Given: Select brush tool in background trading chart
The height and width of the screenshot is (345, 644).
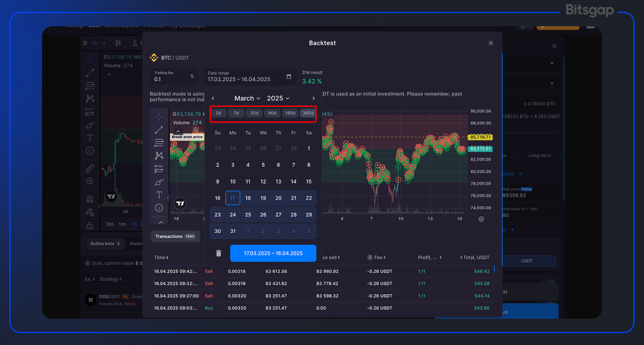Looking at the screenshot, I should point(90,125).
